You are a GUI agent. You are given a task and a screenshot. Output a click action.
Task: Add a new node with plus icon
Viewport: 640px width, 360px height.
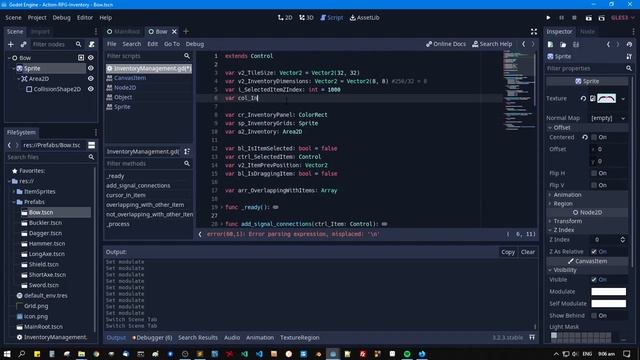11,44
